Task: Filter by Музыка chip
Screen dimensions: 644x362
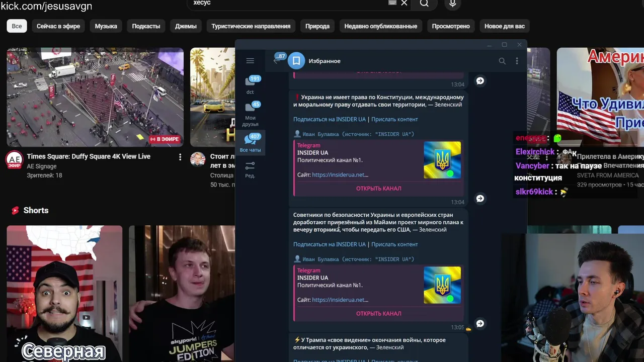Action: 106,26
